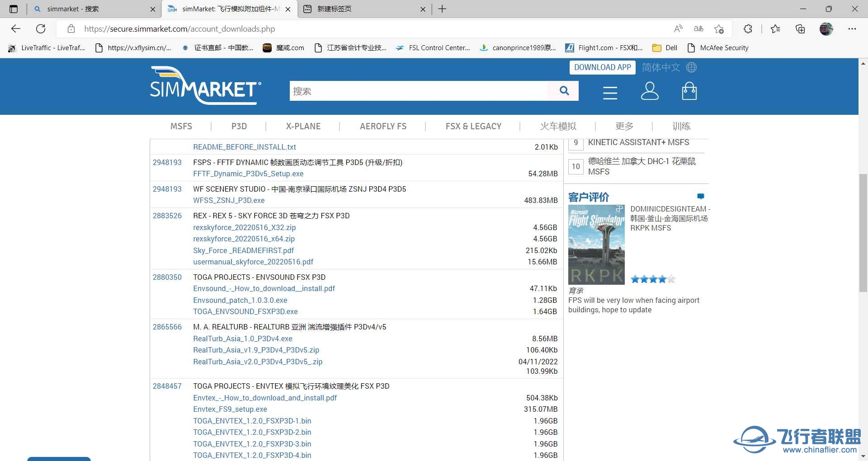Download WFSS_ZSNJ_P3D.exe
The width and height of the screenshot is (868, 461).
pos(229,200)
